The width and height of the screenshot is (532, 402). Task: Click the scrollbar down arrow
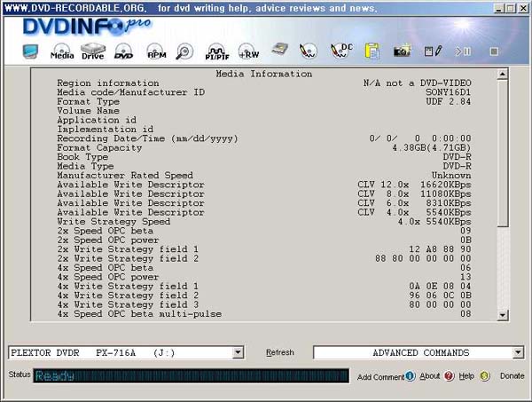(503, 315)
